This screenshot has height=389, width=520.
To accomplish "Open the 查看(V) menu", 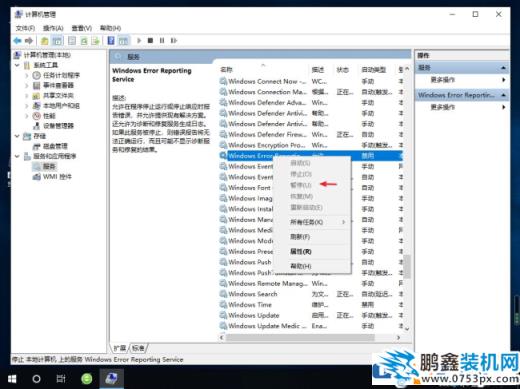I will pyautogui.click(x=82, y=28).
